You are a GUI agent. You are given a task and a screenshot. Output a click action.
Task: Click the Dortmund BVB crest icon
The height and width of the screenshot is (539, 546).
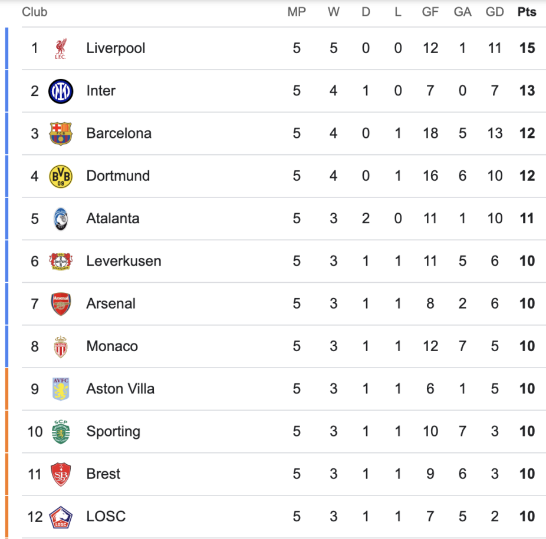pyautogui.click(x=61, y=176)
